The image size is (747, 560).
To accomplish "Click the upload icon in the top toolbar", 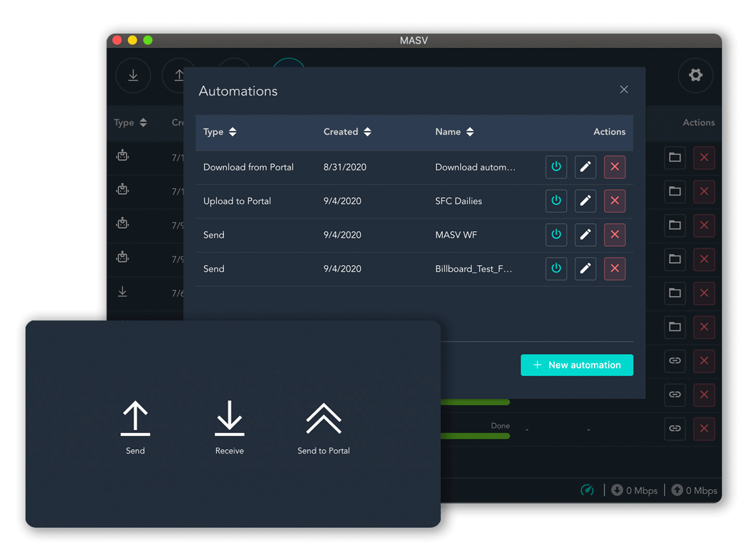I will (179, 75).
